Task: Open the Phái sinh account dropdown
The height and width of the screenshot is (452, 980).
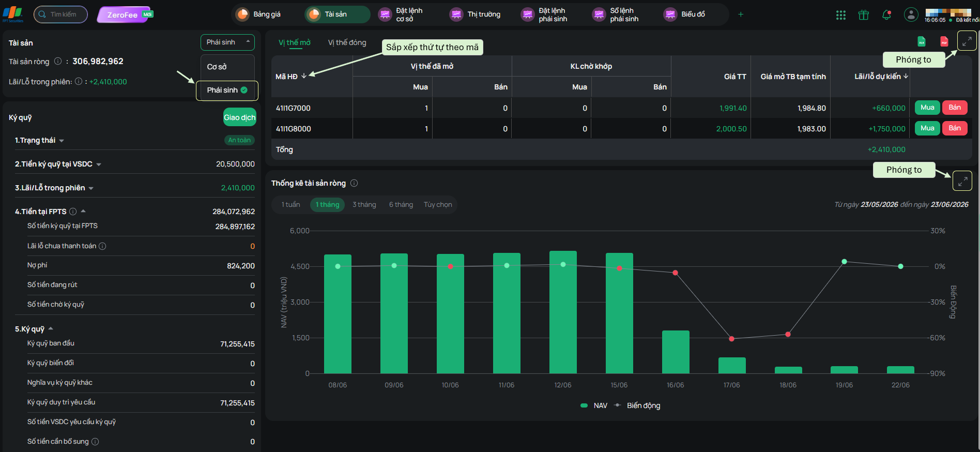Action: tap(227, 42)
